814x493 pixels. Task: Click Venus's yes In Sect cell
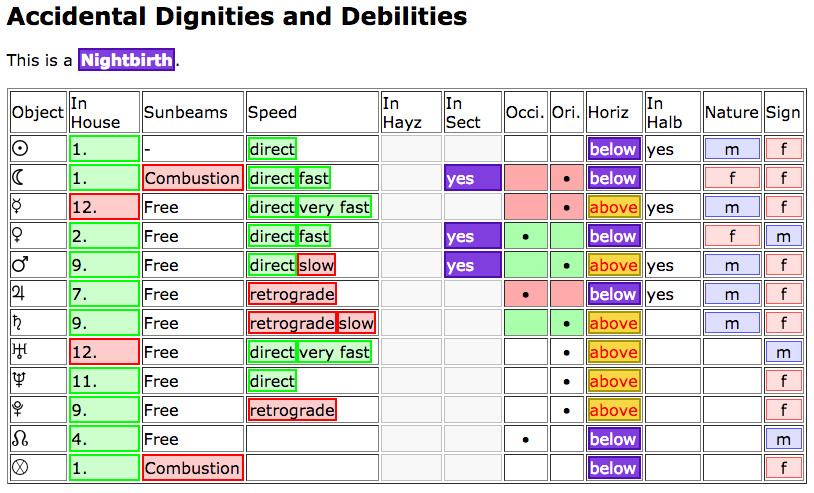472,236
